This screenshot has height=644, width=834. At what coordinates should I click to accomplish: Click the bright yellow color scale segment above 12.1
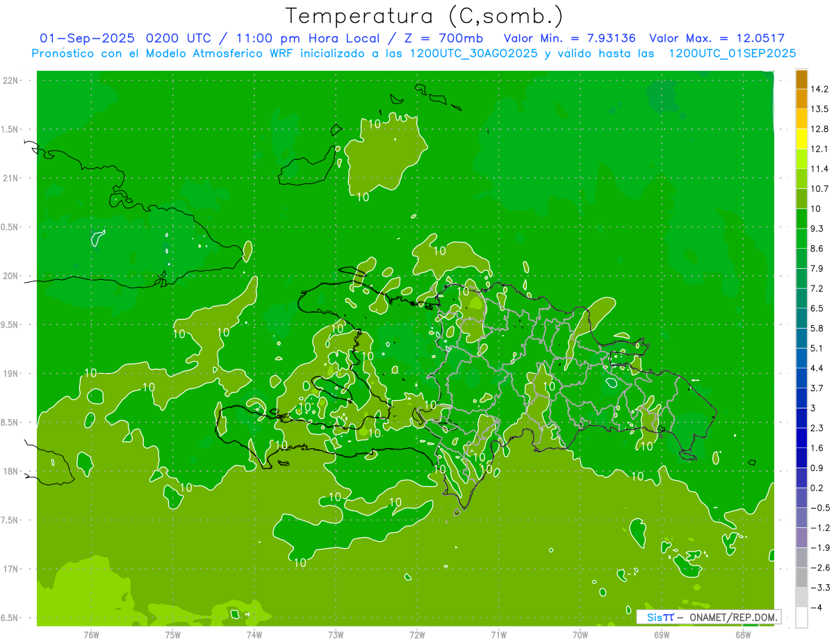pyautogui.click(x=801, y=138)
